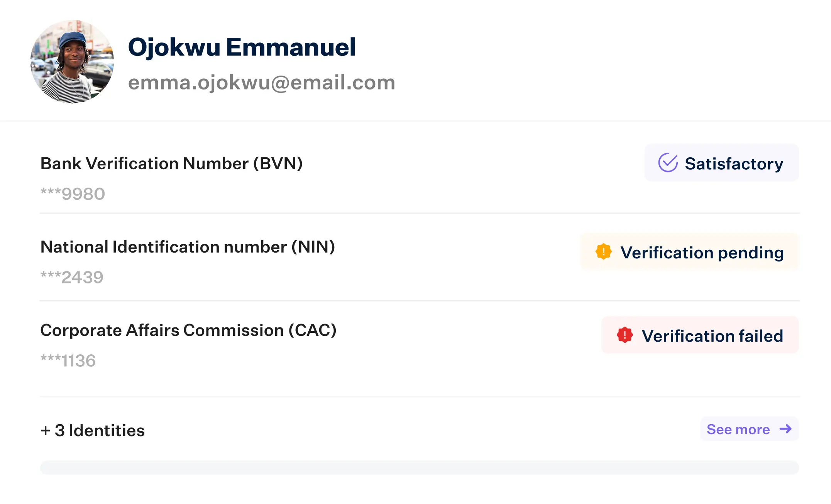This screenshot has width=831, height=504.
Task: Click the email emma.ojokwu@email.com
Action: click(262, 83)
